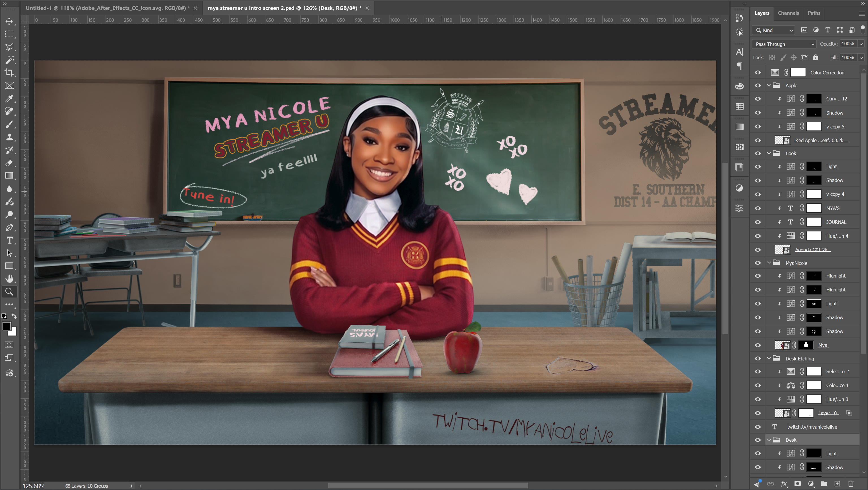Collapse the Desk Etching group
Viewport: 868px width, 490px height.
[769, 359]
